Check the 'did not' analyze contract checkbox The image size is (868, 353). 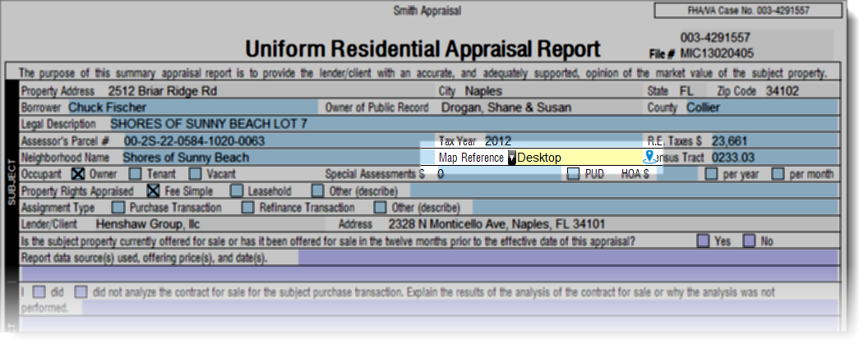coord(81,291)
